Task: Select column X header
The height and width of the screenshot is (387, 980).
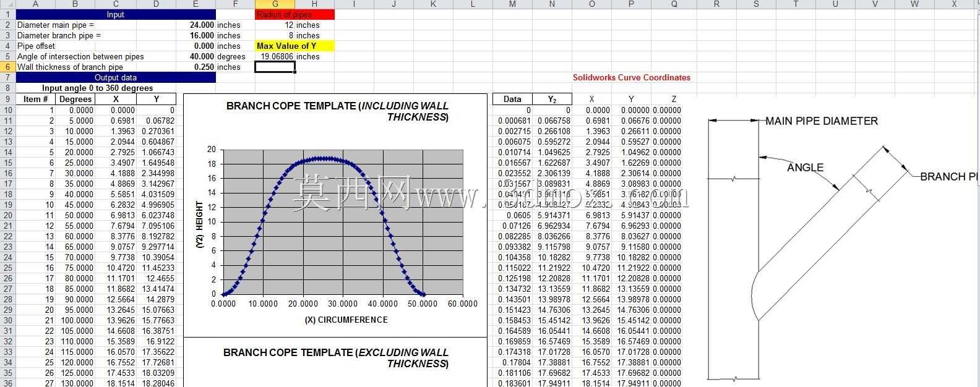Action: [x=954, y=4]
